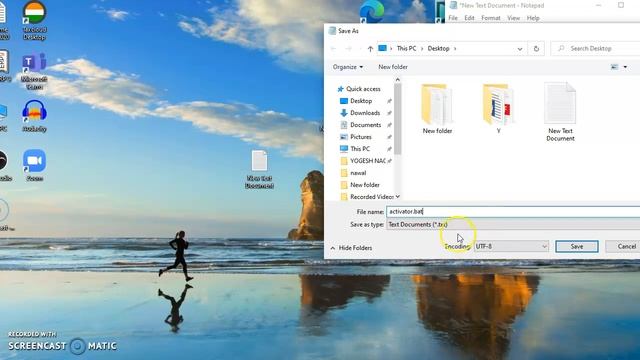This screenshot has width=640, height=360.
Task: Click Desktop in the address breadcrumb
Action: [438, 49]
